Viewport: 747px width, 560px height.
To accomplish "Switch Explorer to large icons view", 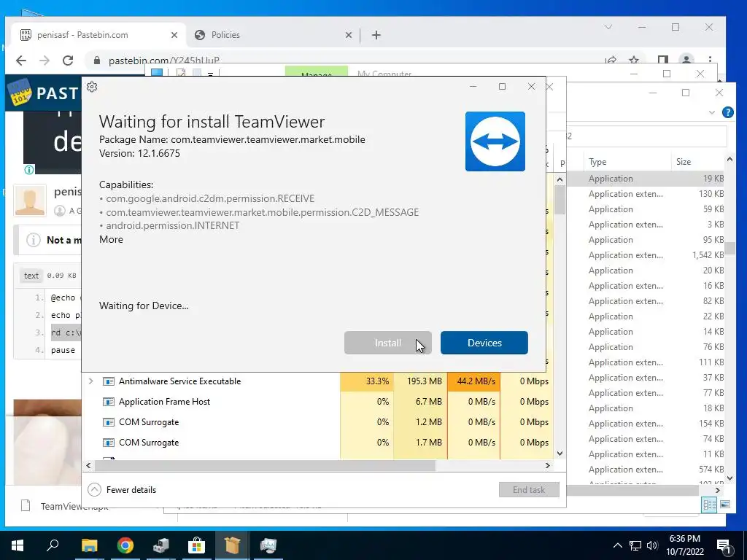I will pyautogui.click(x=724, y=505).
